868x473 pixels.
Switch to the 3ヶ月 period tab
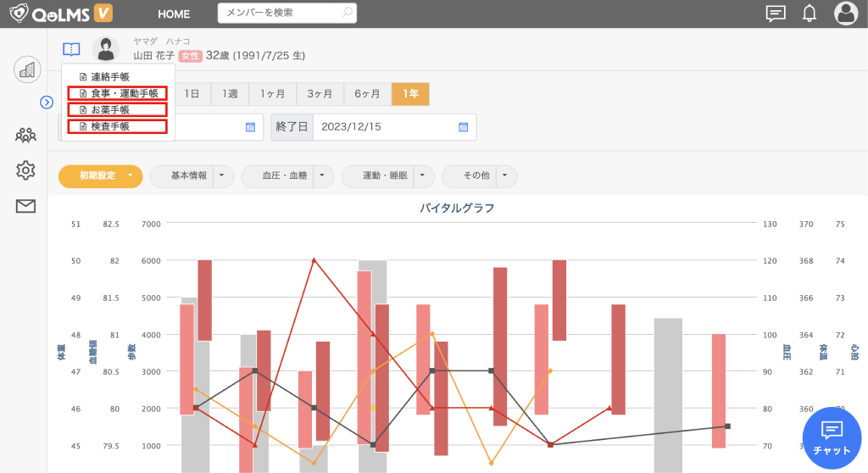coord(320,94)
